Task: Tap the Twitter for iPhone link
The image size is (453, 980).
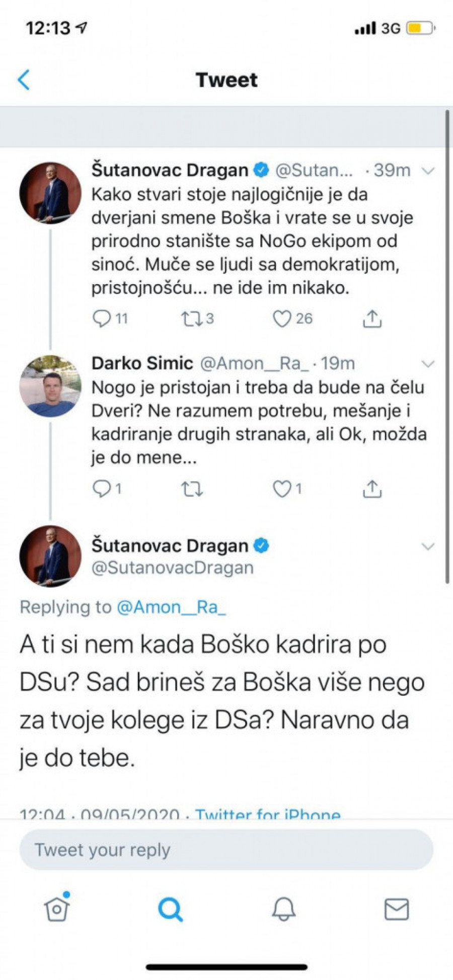Action: pyautogui.click(x=268, y=814)
